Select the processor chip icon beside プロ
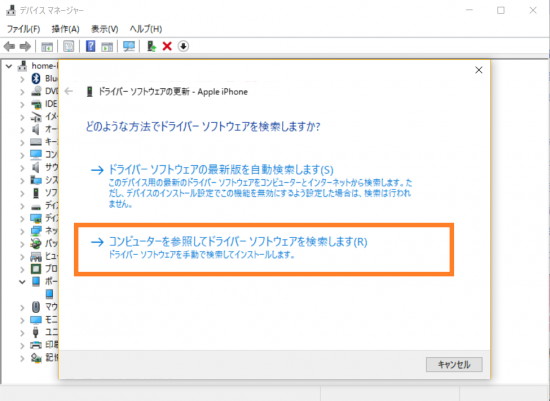Screen dimensions: 550x401 36,269
